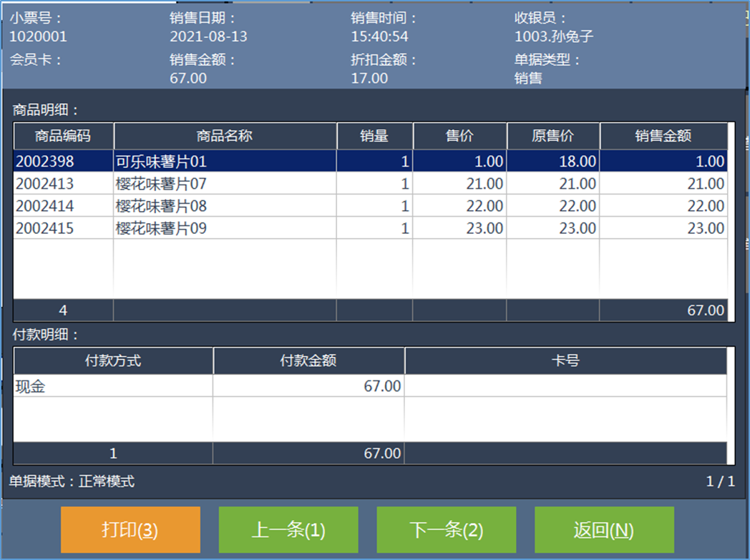Click discount amount 17.00
750x560 pixels.
point(369,78)
